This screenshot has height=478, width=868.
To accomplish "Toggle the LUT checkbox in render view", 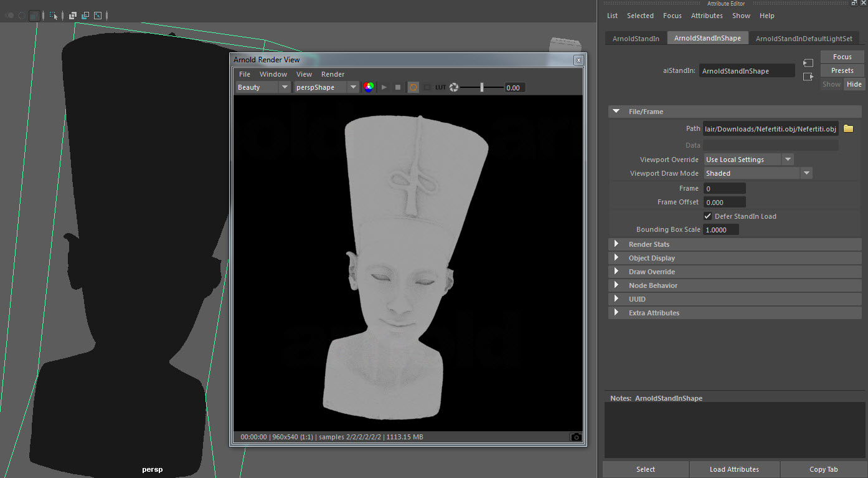I will click(x=427, y=87).
